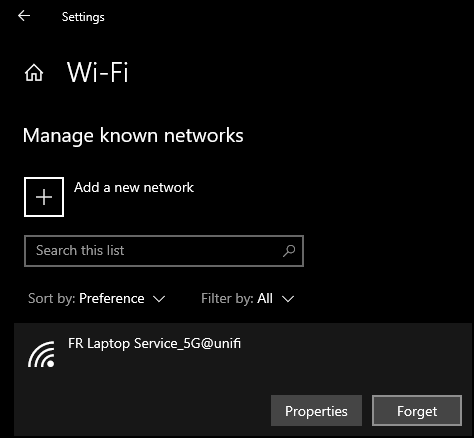Forget the FR Laptop Service_5G@unifi network
474x440 pixels.
[x=417, y=411]
